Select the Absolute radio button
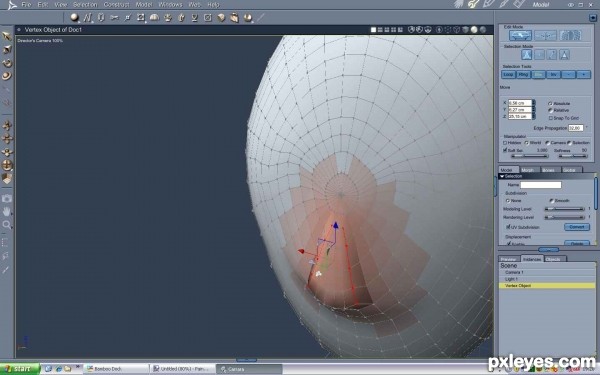 pos(550,103)
